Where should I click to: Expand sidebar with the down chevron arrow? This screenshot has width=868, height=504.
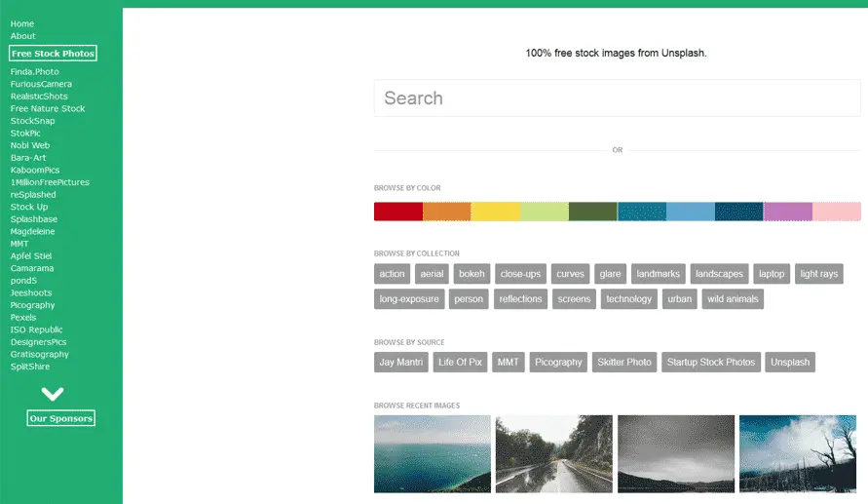(53, 394)
